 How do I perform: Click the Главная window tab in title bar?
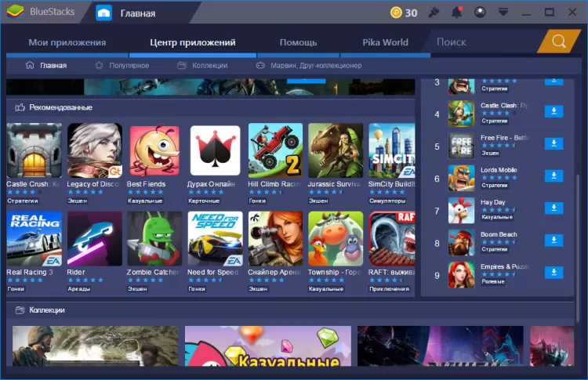(x=138, y=13)
